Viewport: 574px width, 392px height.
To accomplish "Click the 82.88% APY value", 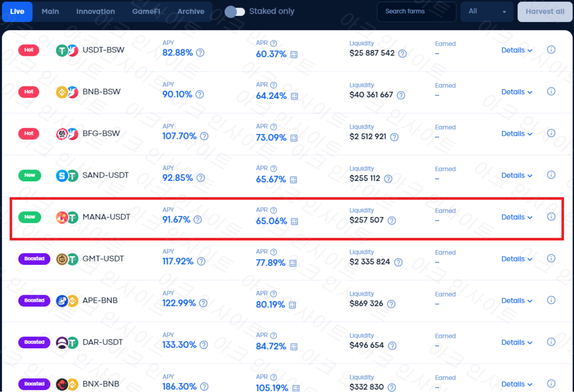I will [178, 53].
